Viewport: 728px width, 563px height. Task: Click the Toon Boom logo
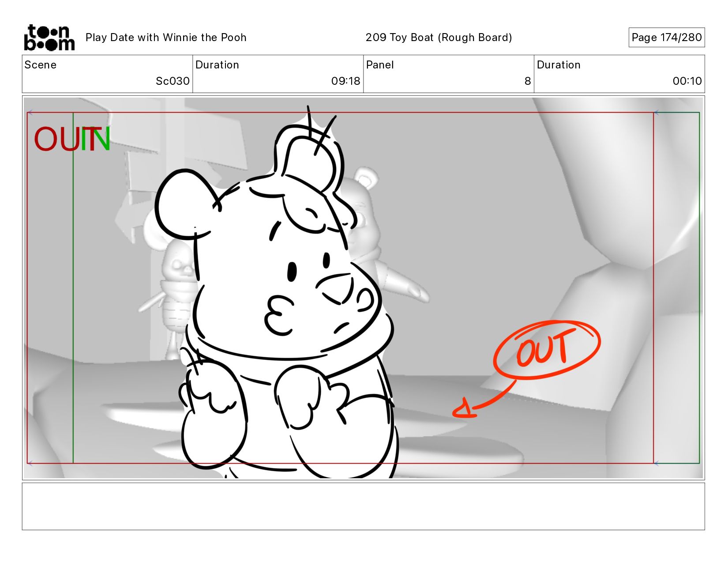pyautogui.click(x=49, y=38)
